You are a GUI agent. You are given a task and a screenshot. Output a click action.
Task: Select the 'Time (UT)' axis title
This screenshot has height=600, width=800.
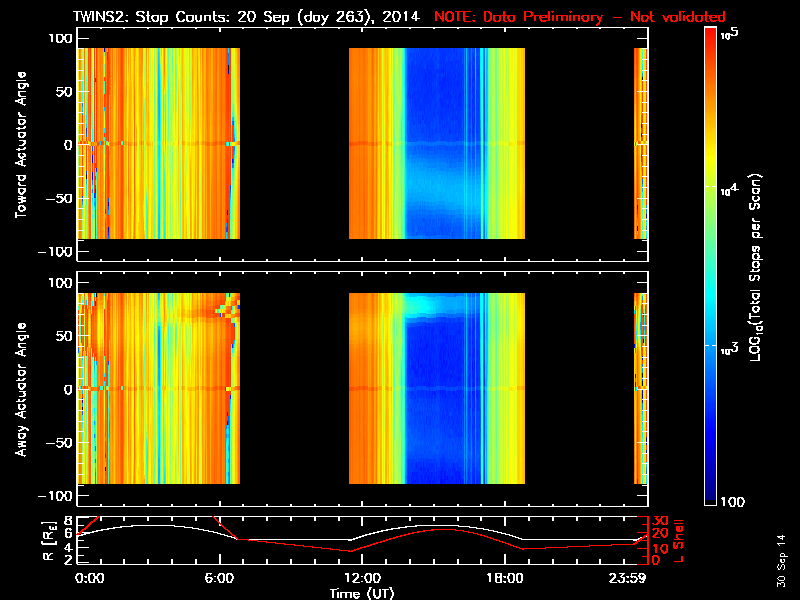click(362, 593)
